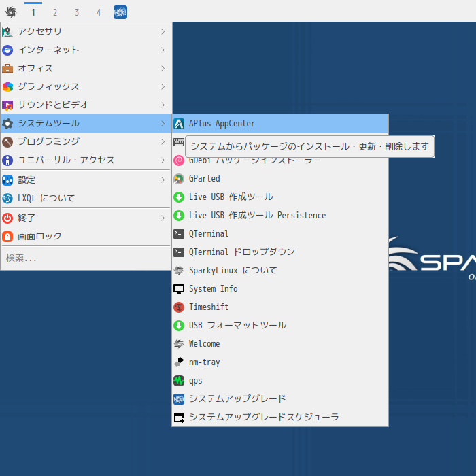476x476 pixels.
Task: Open SparkyLinux について
Action: click(280, 271)
